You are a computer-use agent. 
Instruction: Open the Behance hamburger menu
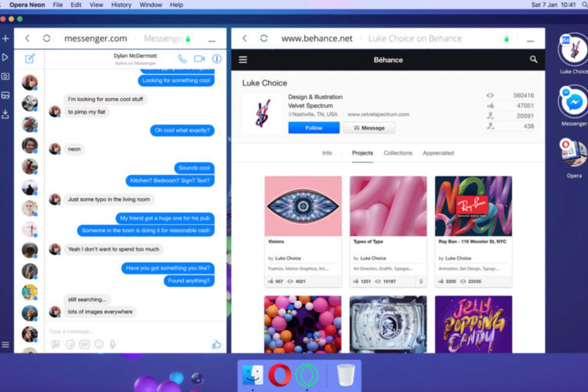click(243, 59)
